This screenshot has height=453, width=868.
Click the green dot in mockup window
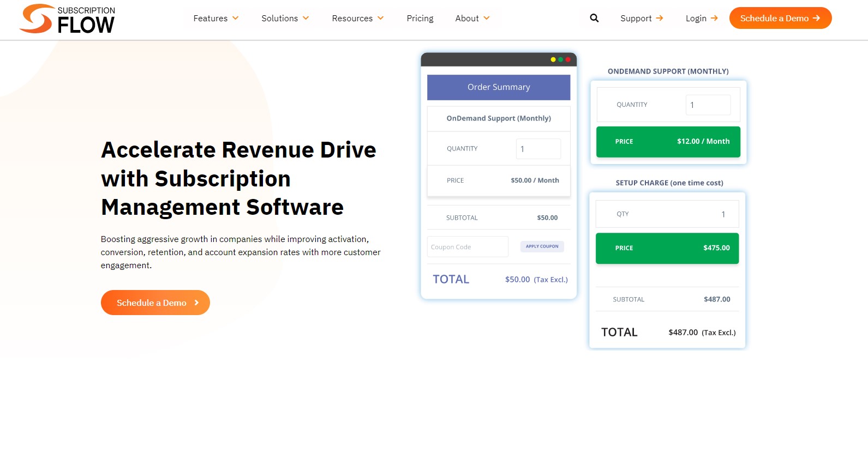click(560, 59)
